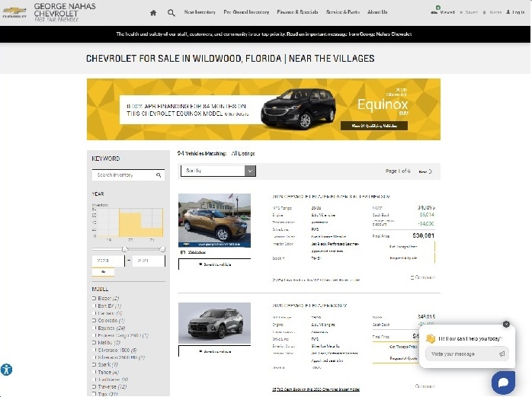
Task: Check the Silverado 2500 HD filter
Action: [94, 357]
